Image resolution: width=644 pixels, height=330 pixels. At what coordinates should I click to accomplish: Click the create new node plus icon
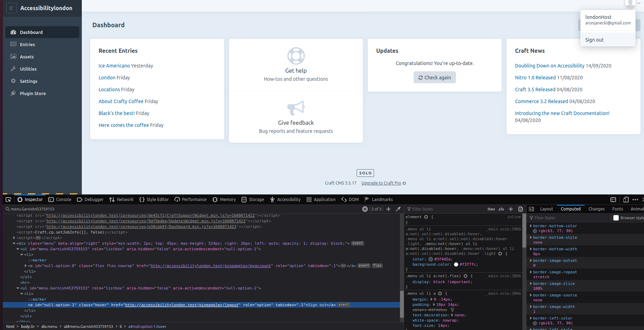[388, 209]
